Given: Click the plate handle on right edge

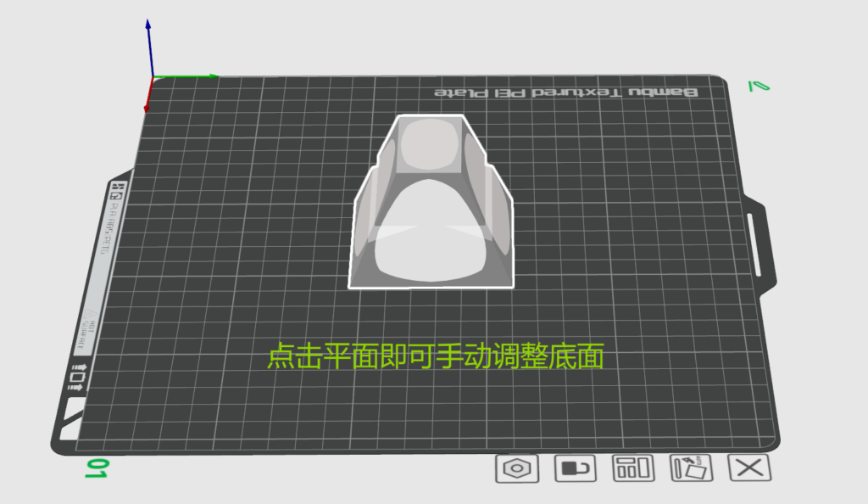Looking at the screenshot, I should (757, 244).
